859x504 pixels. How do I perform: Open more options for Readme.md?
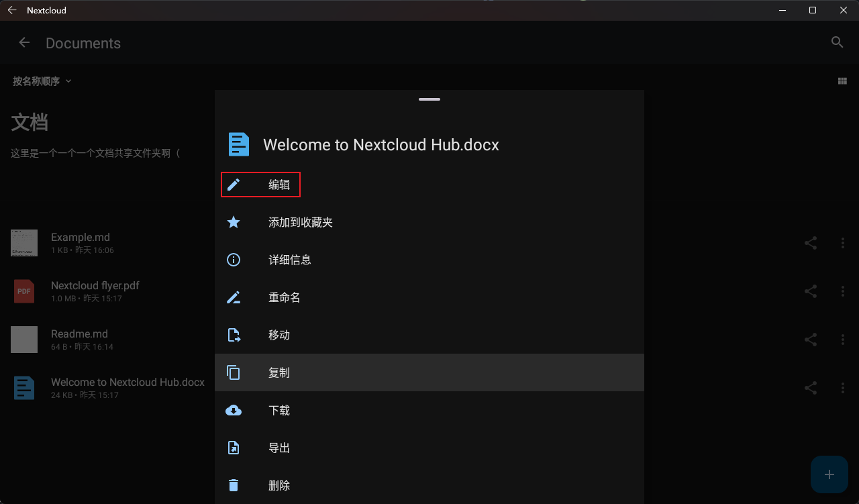click(843, 340)
